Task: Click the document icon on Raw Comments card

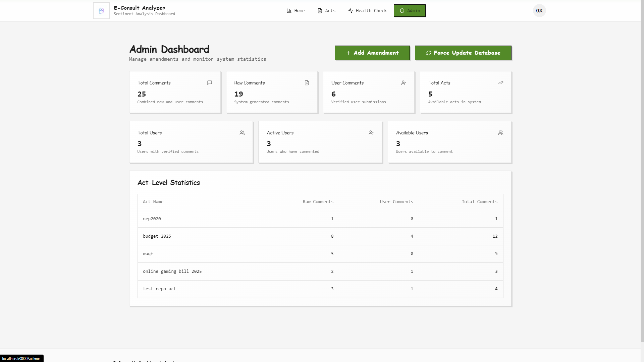Action: click(x=307, y=83)
